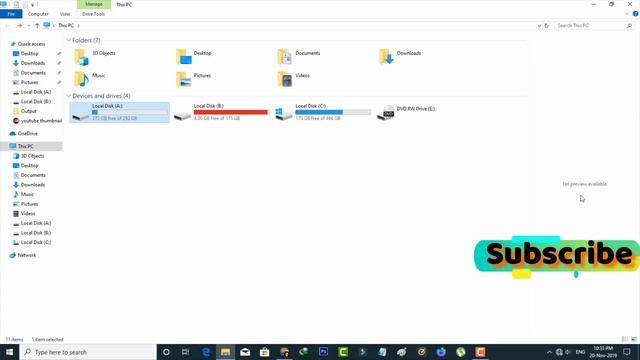This screenshot has width=640, height=360.
Task: Click the Manage contextual tab
Action: pyautogui.click(x=94, y=4)
